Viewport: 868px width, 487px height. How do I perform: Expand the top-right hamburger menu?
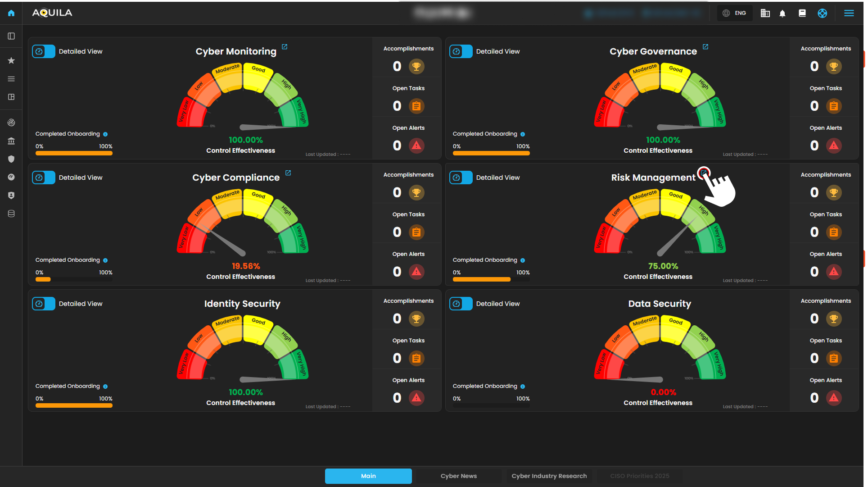point(849,13)
